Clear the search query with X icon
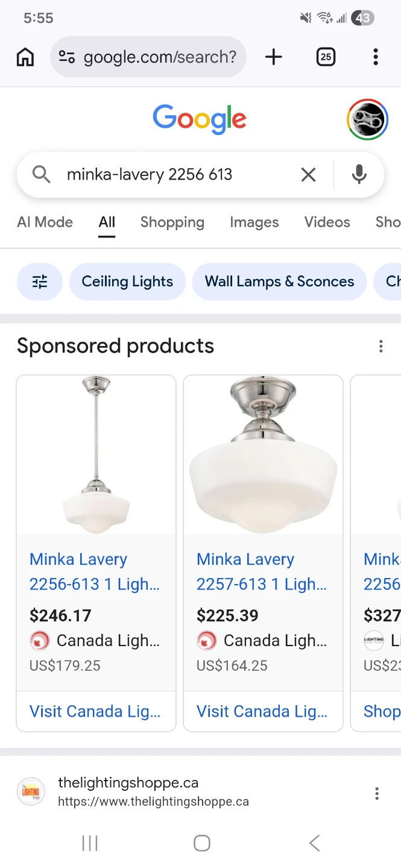 308,175
